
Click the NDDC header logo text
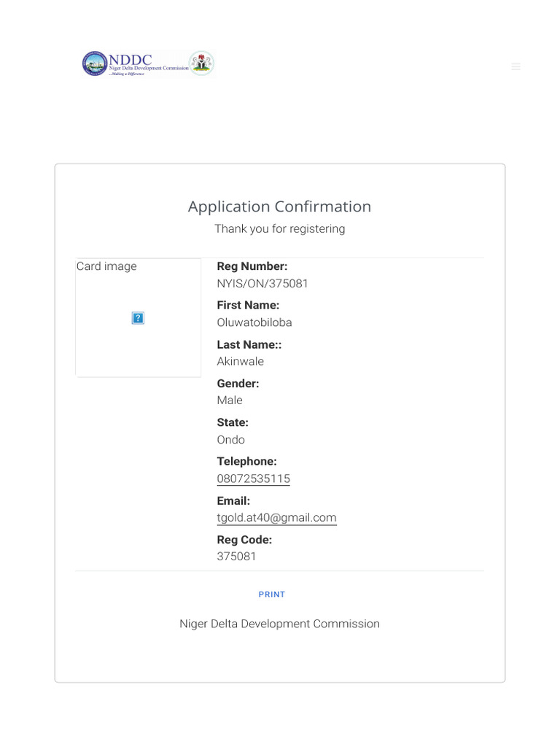(131, 59)
